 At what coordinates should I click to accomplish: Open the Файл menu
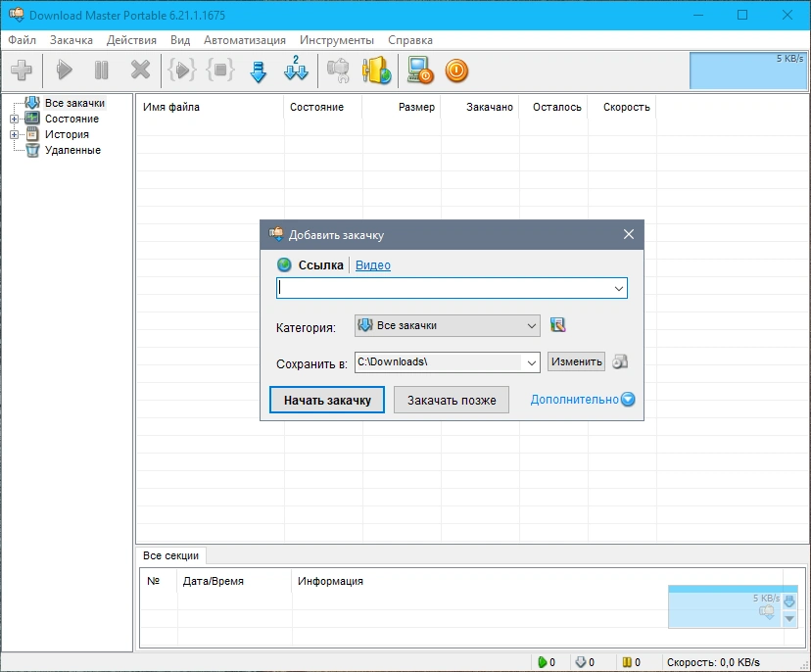22,40
